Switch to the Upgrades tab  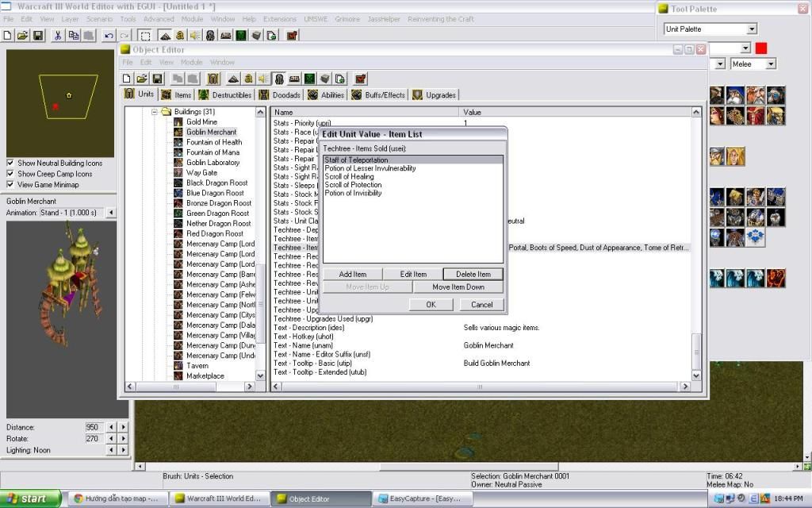(x=435, y=95)
